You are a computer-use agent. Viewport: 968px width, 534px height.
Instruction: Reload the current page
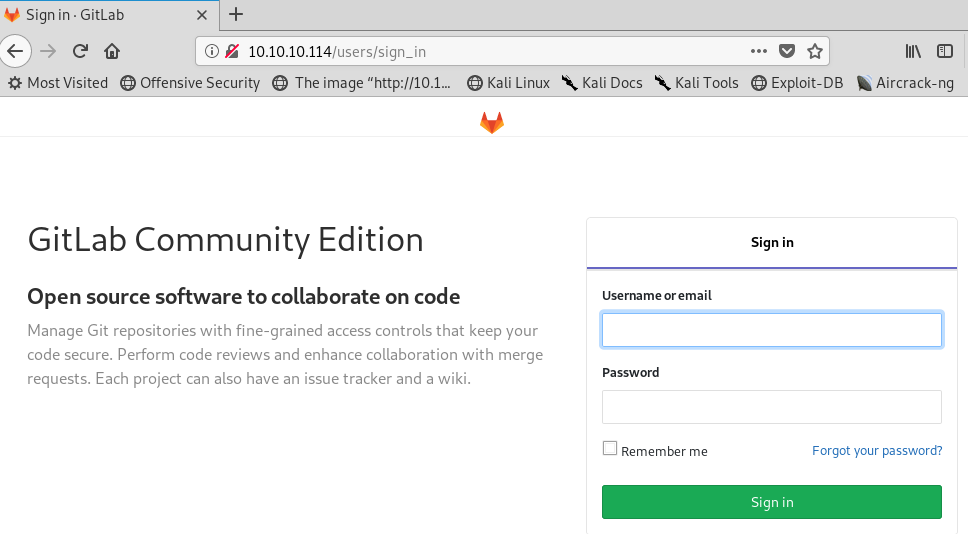[x=80, y=51]
